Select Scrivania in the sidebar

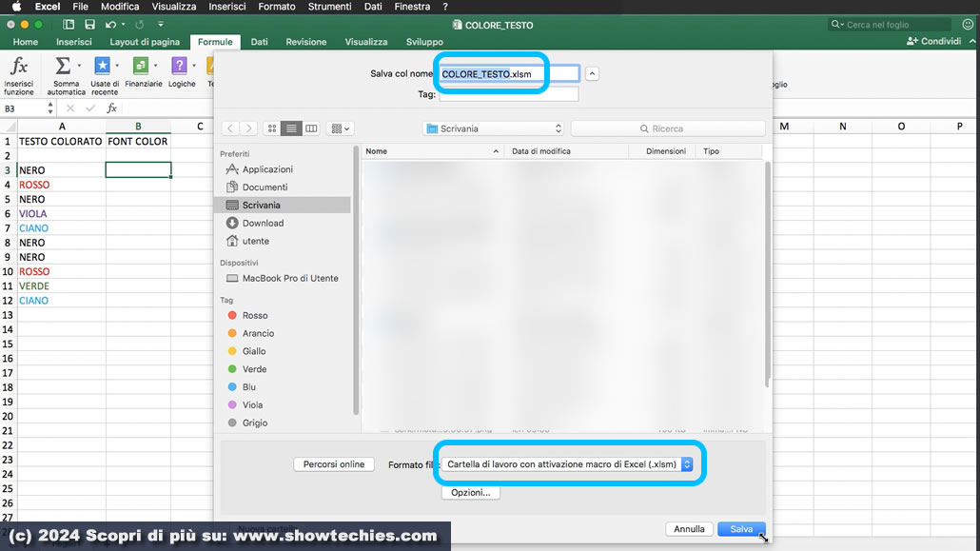(282, 206)
